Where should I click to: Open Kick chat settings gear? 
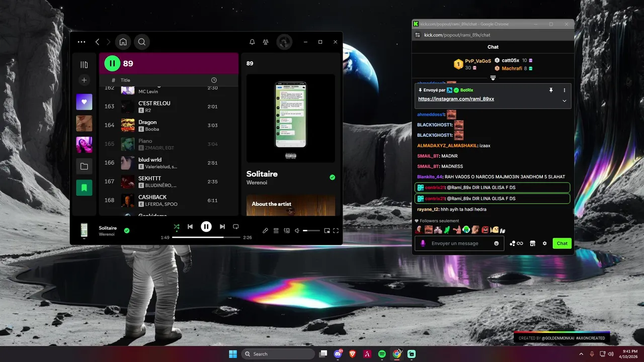[x=544, y=243]
